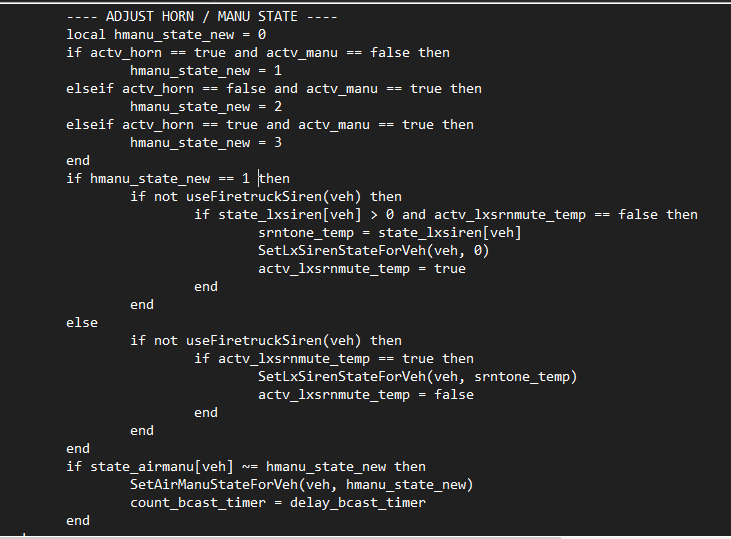Click the 'actv_lxsrnmute_temp = false' assignment

pyautogui.click(x=365, y=394)
